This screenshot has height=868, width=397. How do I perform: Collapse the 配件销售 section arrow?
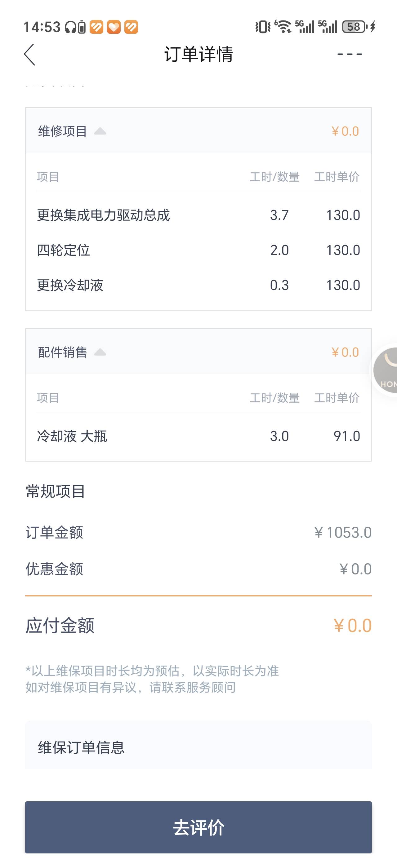click(x=100, y=352)
